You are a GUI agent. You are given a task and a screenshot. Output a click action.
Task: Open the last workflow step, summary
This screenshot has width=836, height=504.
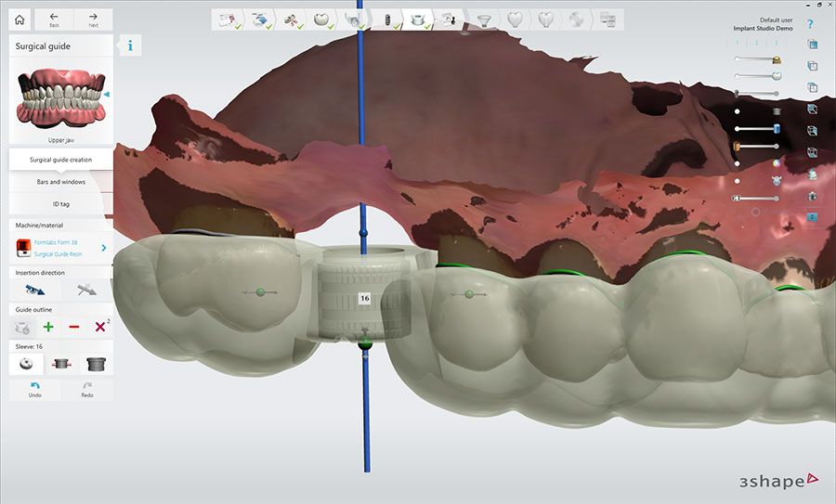point(607,20)
